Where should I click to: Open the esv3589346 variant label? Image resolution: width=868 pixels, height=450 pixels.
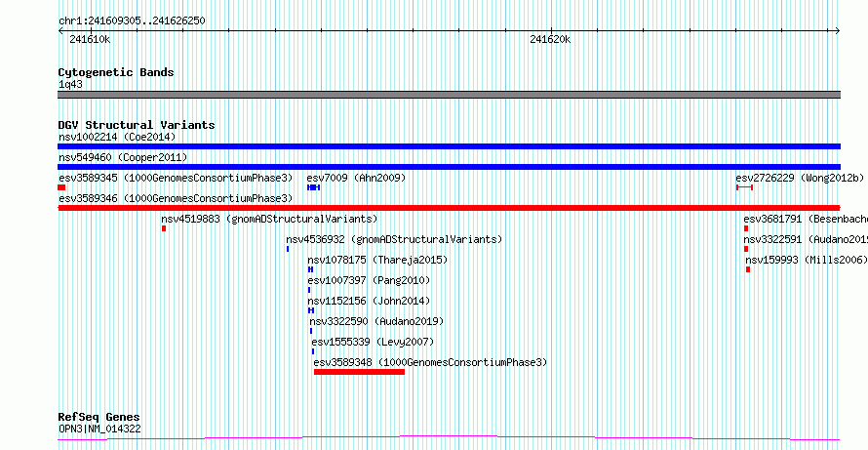pyautogui.click(x=176, y=198)
